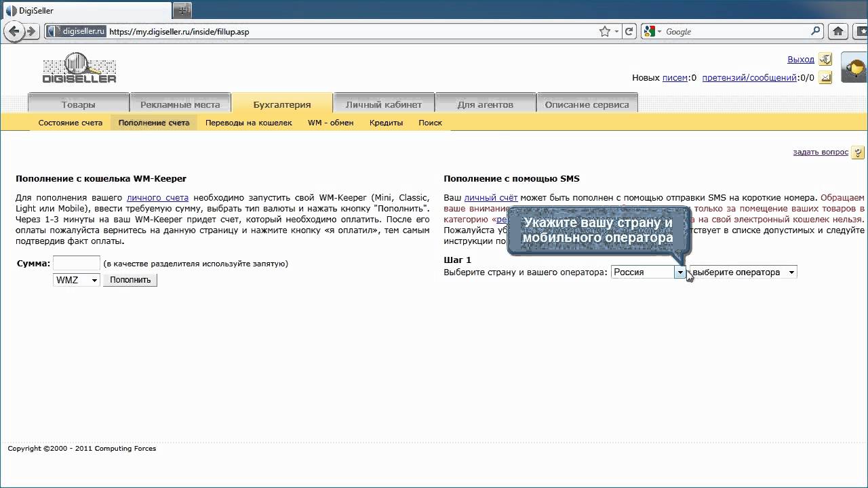Reload page with refresh icon
Screen dimensions: 868x488
(x=629, y=31)
